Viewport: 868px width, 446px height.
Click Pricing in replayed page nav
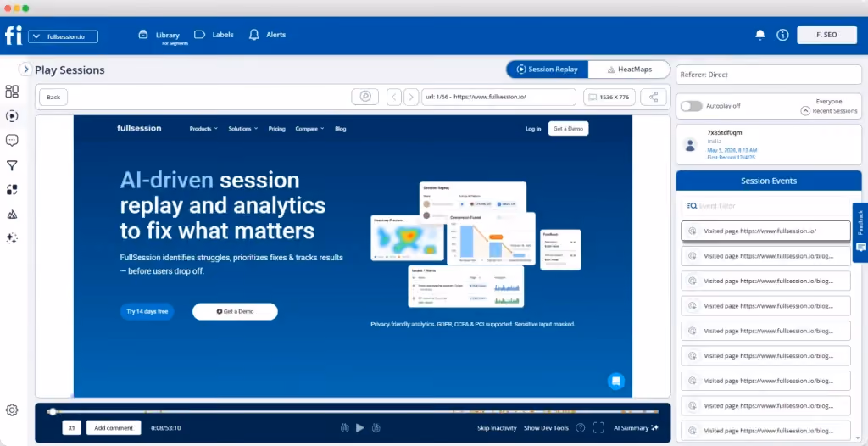(x=277, y=129)
